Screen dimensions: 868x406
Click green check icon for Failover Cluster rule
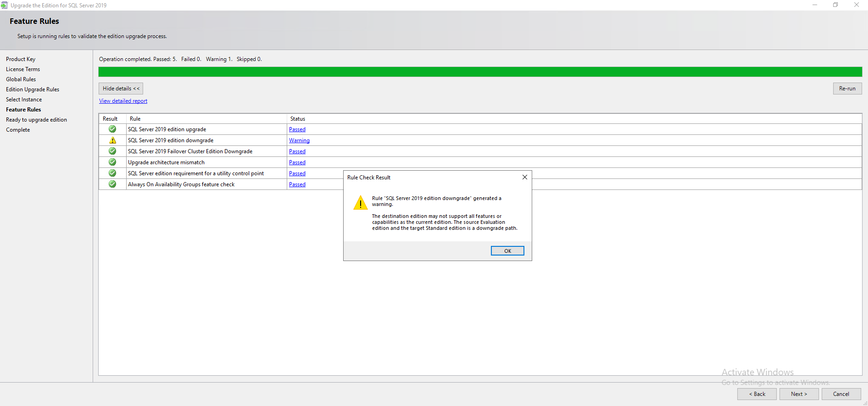point(112,151)
